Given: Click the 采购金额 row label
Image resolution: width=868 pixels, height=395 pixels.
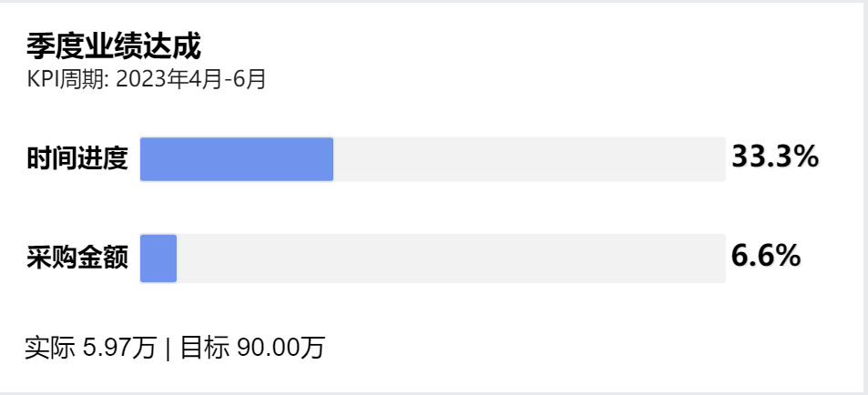Looking at the screenshot, I should (x=77, y=258).
